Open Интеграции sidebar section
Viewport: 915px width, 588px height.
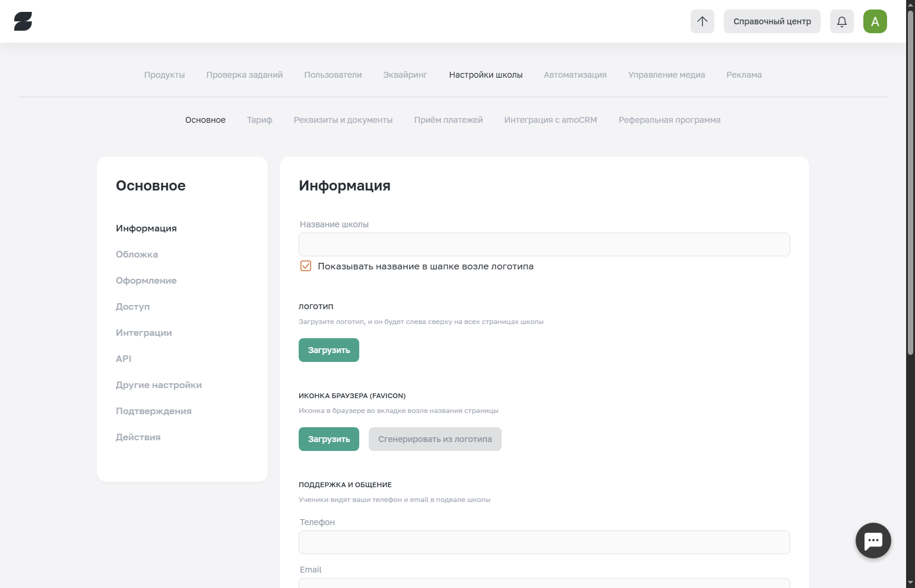[x=144, y=333]
